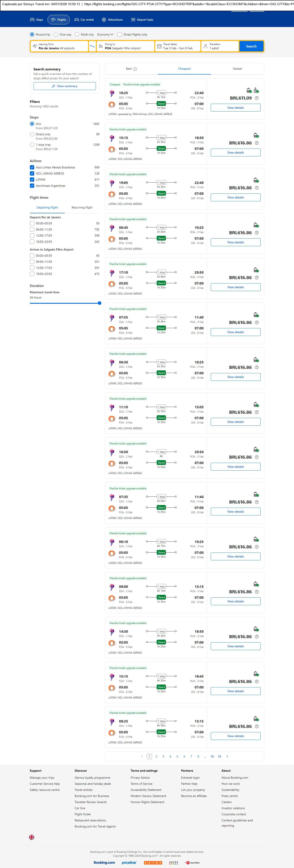Switch to the Returning flight tab
The width and height of the screenshot is (294, 868).
coord(82,208)
